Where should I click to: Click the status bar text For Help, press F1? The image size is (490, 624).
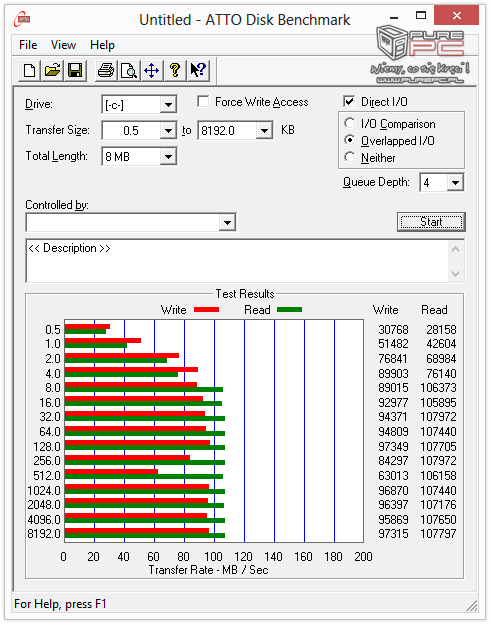(60, 604)
